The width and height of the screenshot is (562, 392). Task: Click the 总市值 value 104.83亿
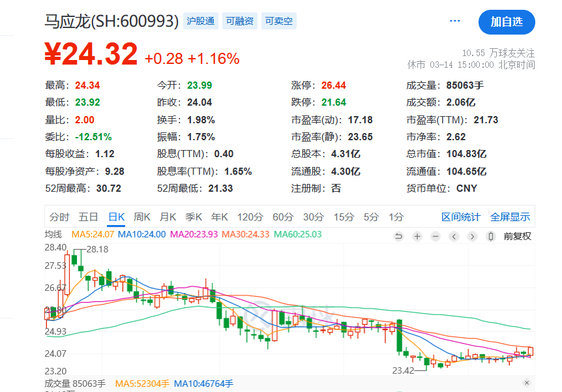466,154
